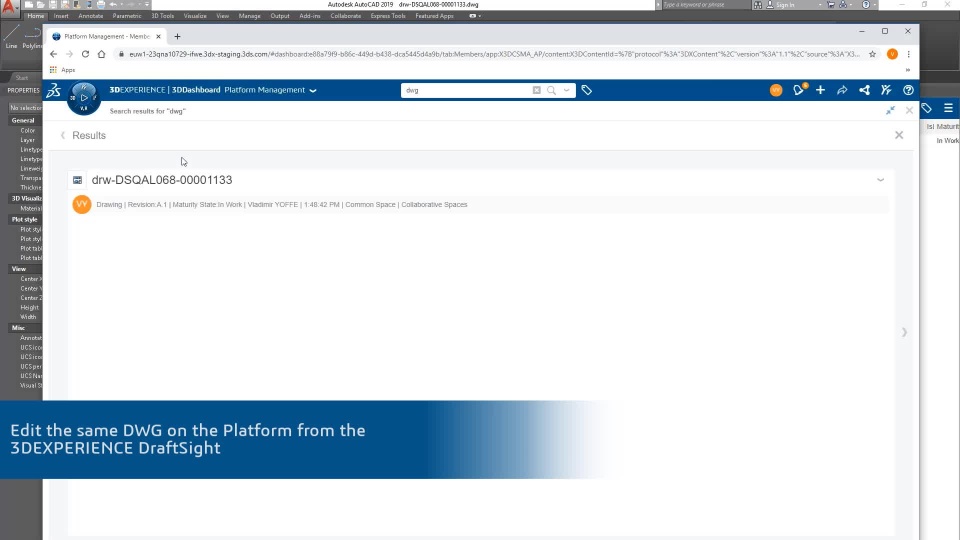
Task: Close the search results bar
Action: (x=909, y=110)
